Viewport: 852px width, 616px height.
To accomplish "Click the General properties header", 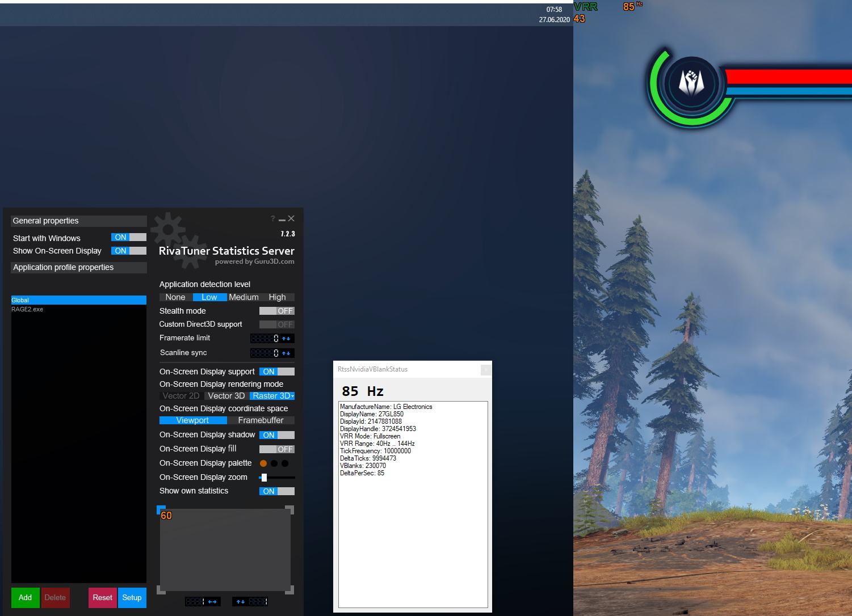I will point(78,221).
